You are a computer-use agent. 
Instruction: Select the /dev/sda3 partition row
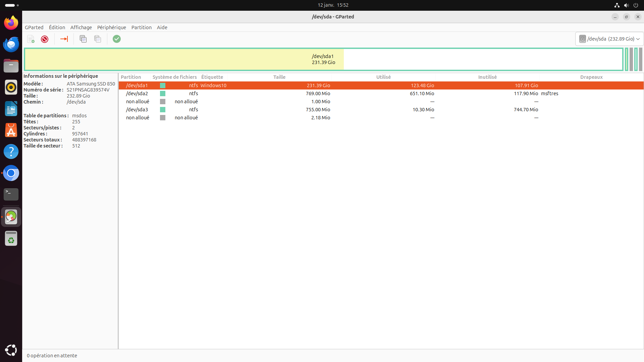point(137,110)
